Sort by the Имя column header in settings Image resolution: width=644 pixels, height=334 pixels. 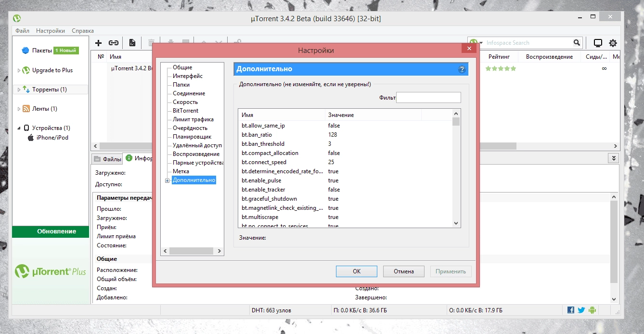pyautogui.click(x=282, y=115)
